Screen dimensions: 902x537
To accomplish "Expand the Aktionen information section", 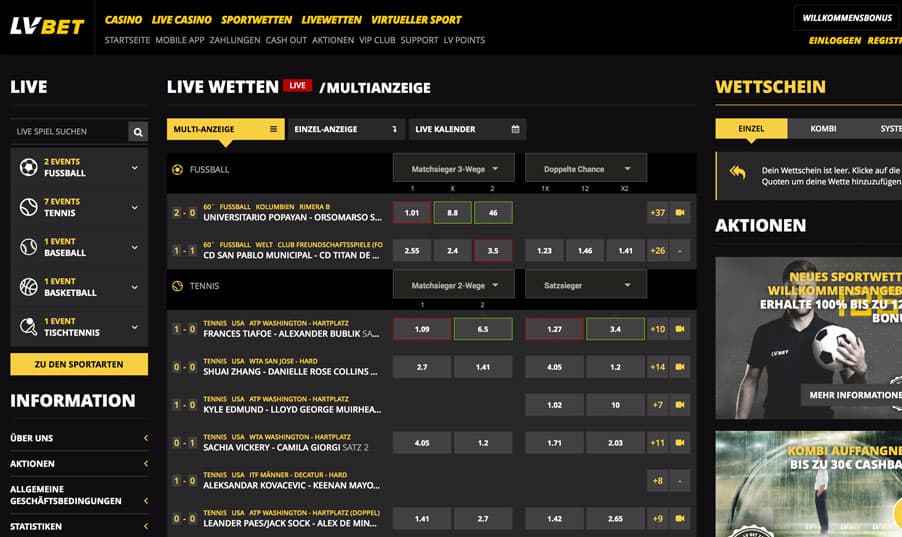I will pyautogui.click(x=79, y=463).
